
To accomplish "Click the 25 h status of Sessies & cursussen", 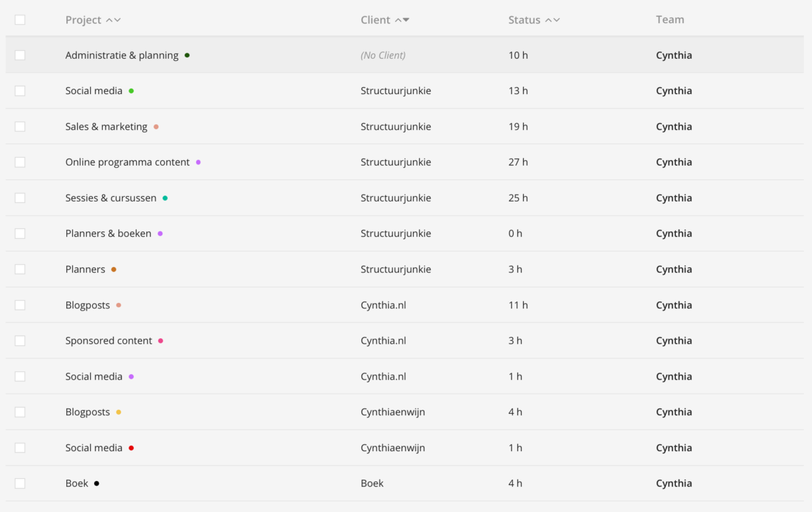I will coord(518,198).
